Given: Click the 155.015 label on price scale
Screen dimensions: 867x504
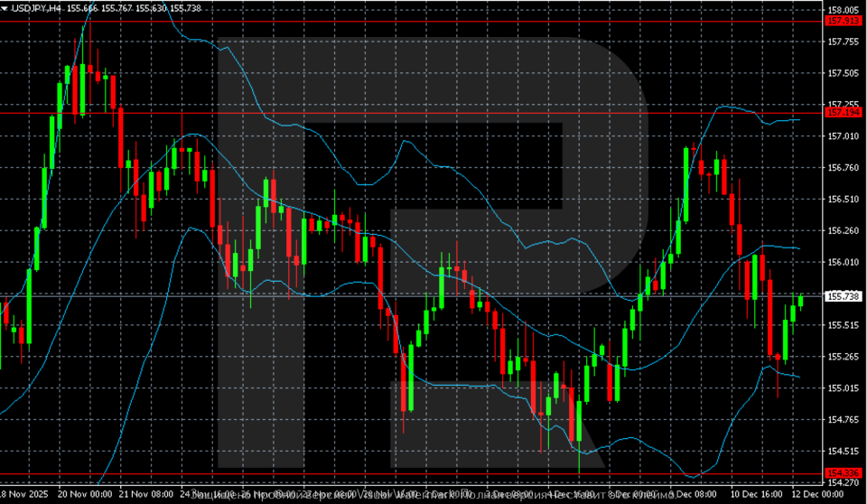Looking at the screenshot, I should click(x=843, y=388).
